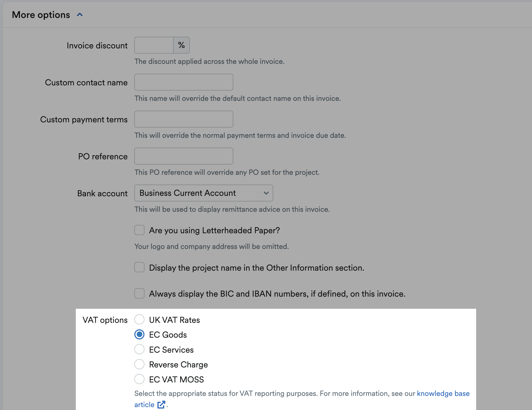
Task: Click the external link icon after article
Action: (x=161, y=405)
